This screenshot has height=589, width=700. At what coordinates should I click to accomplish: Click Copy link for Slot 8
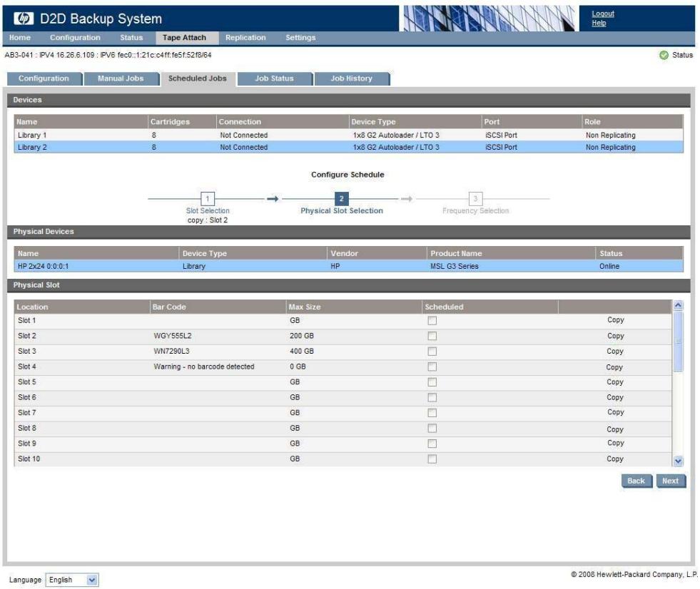click(615, 429)
